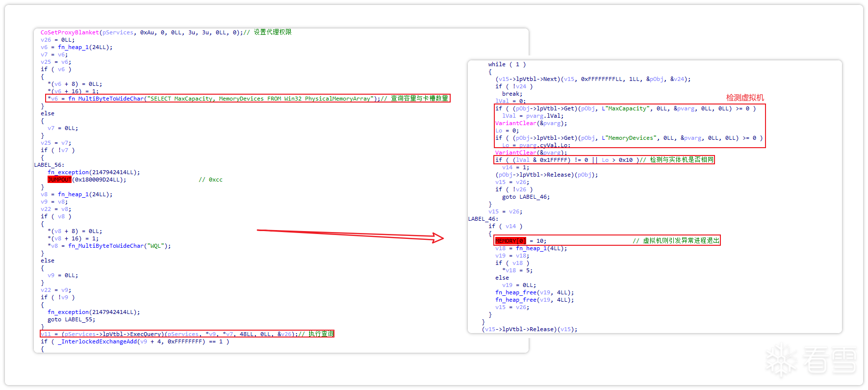Screen dimensions: 868x390
Task: Select the v15->lpVtbl->Release call line
Action: (x=530, y=329)
